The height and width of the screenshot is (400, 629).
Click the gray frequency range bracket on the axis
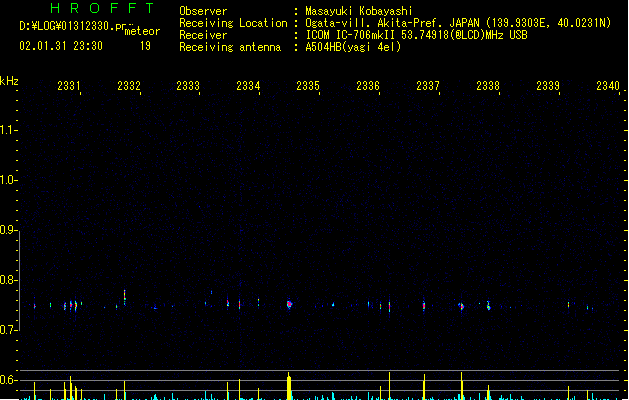point(19,280)
